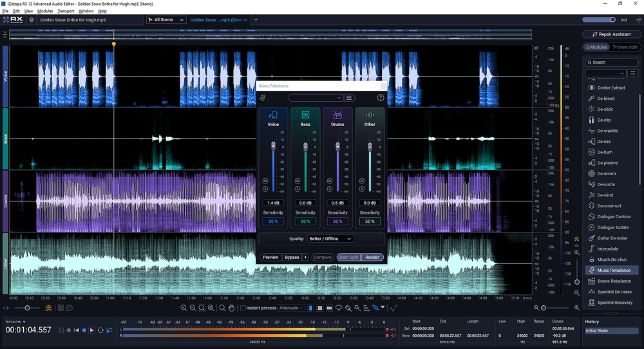Screen dimensions: 644x349
Task: Open the De-hum module
Action: [611, 152]
